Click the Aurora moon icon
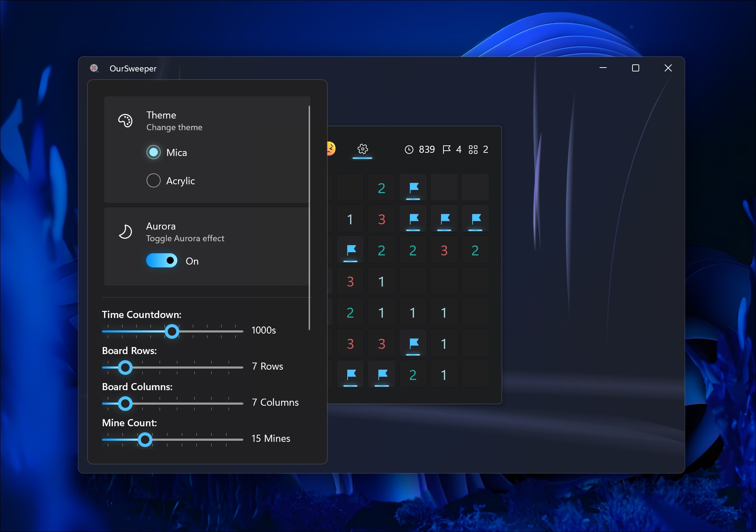756x532 pixels. 125,232
